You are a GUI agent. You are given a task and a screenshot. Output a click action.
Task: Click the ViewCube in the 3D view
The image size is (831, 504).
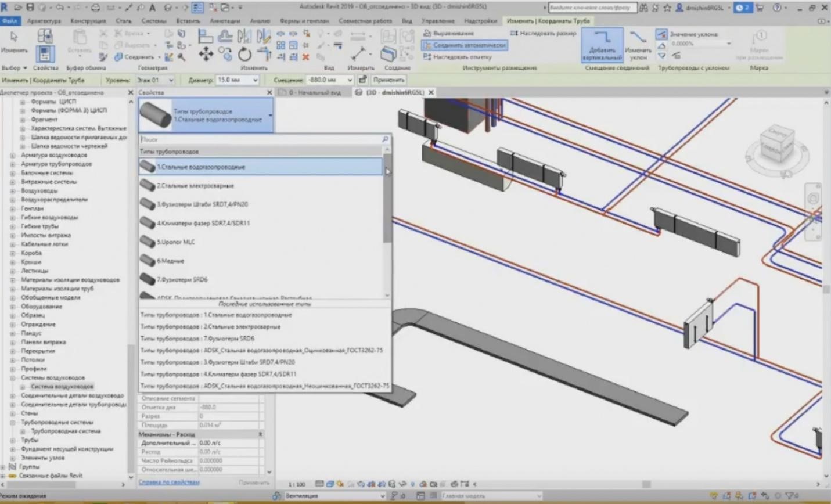(777, 143)
